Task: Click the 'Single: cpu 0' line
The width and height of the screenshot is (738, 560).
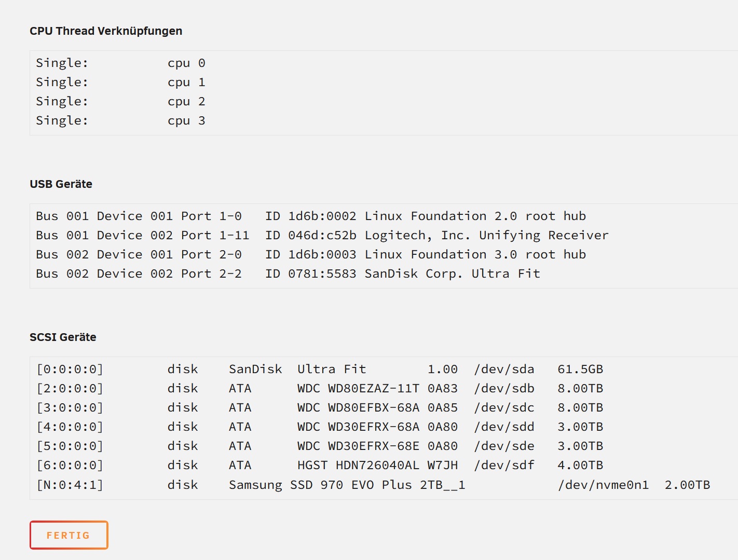Action: tap(120, 63)
